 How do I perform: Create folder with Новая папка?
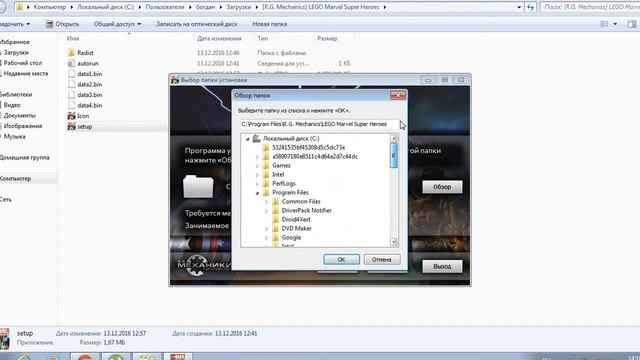click(269, 24)
